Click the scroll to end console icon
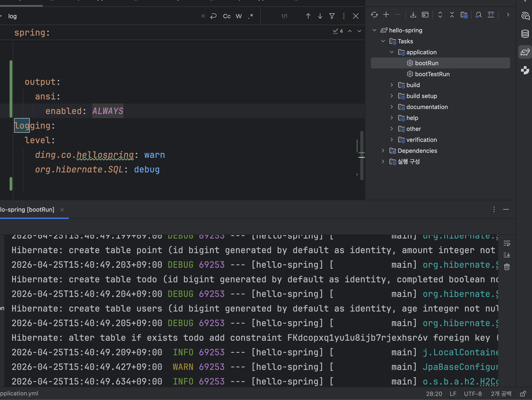Image resolution: width=532 pixels, height=400 pixels. (507, 255)
